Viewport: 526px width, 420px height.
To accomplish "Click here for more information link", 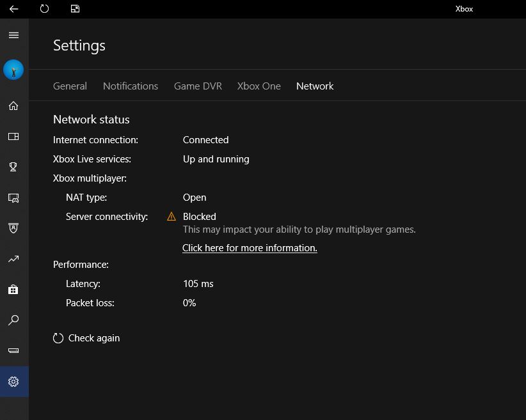I will [250, 248].
